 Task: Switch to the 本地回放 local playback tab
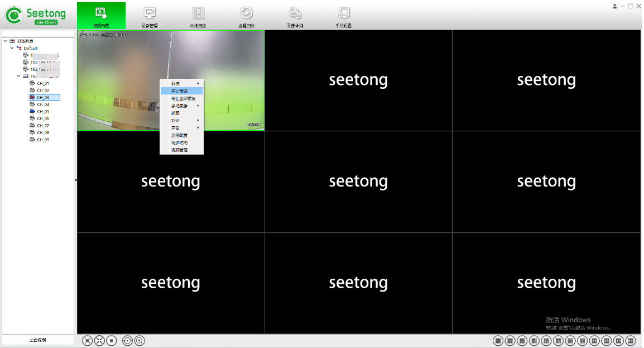198,16
